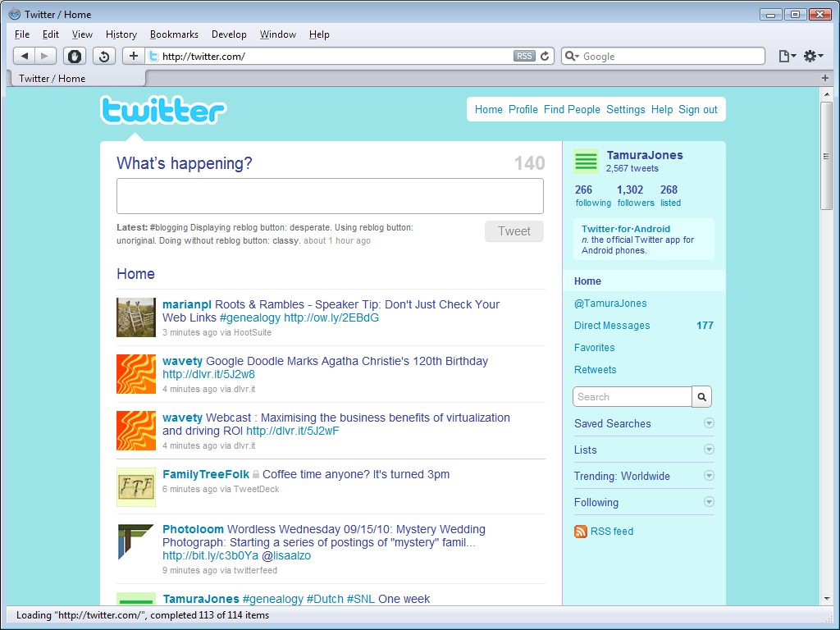Click the RSS badge in address bar
Screen dimensions: 840x630
524,57
